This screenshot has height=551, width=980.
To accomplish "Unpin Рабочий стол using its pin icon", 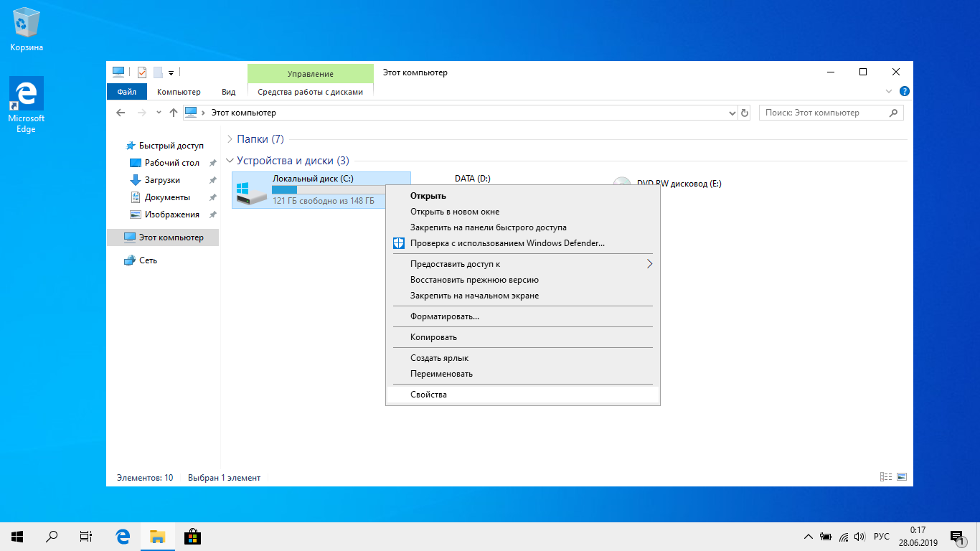I will pos(213,163).
